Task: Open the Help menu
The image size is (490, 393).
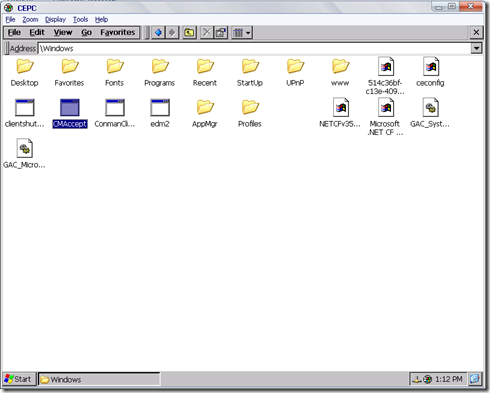Action: (101, 19)
